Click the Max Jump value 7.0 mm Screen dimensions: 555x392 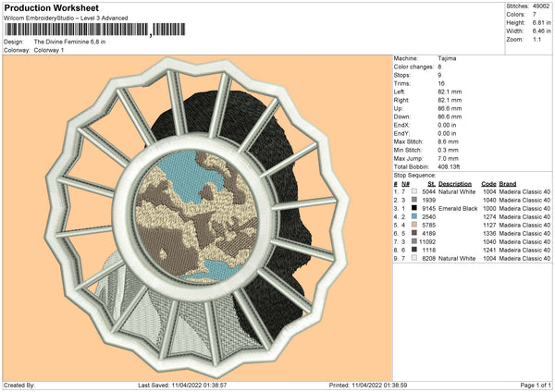point(448,158)
